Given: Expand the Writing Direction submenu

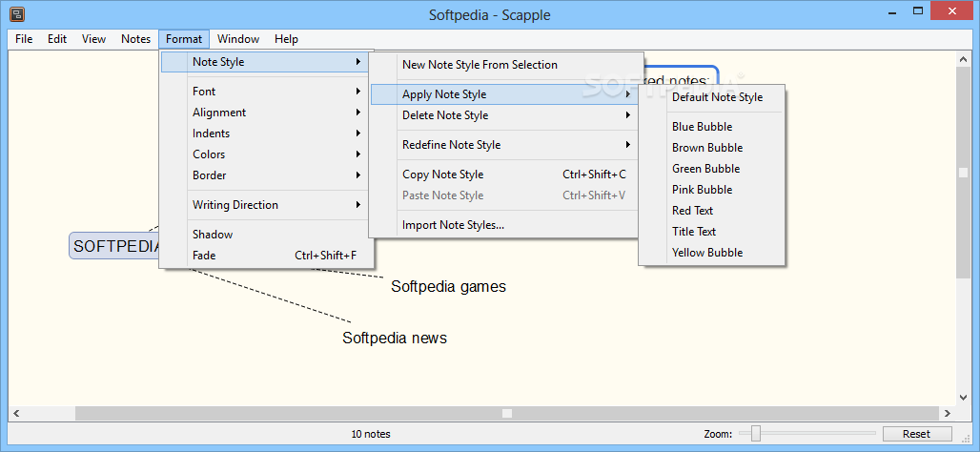Looking at the screenshot, I should pyautogui.click(x=267, y=204).
